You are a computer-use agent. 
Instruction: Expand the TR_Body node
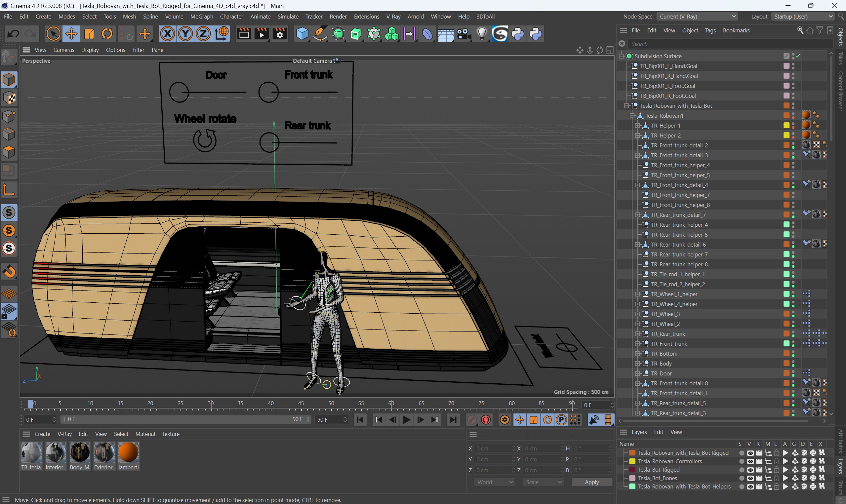pos(637,364)
